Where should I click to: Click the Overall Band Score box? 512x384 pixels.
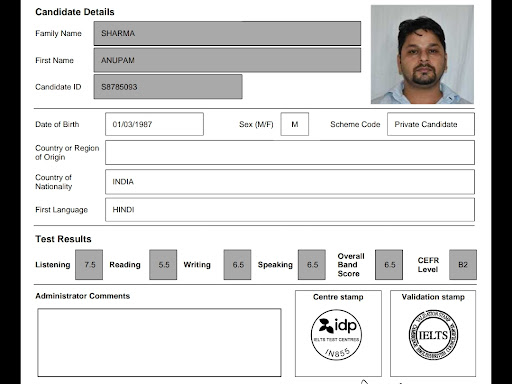click(389, 265)
